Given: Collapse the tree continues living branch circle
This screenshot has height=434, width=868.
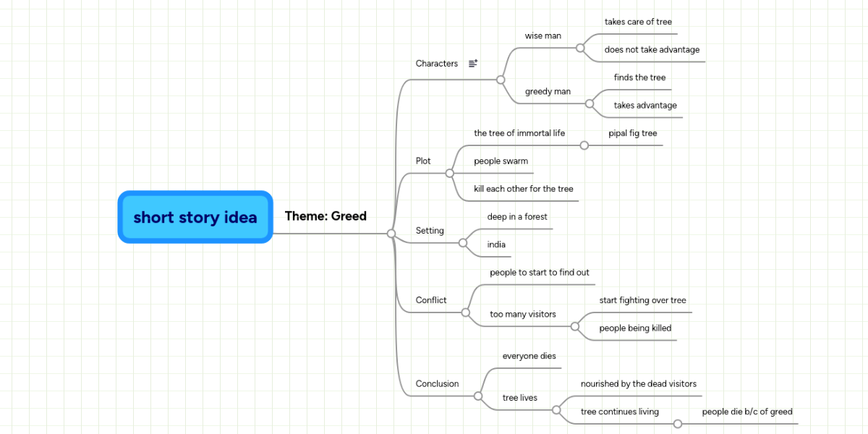Looking at the screenshot, I should coord(678,425).
